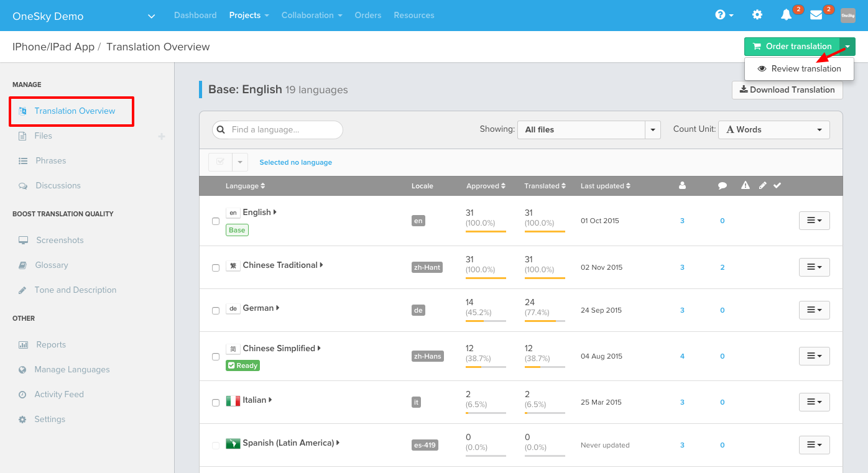Open the Projects navigation menu

(249, 15)
